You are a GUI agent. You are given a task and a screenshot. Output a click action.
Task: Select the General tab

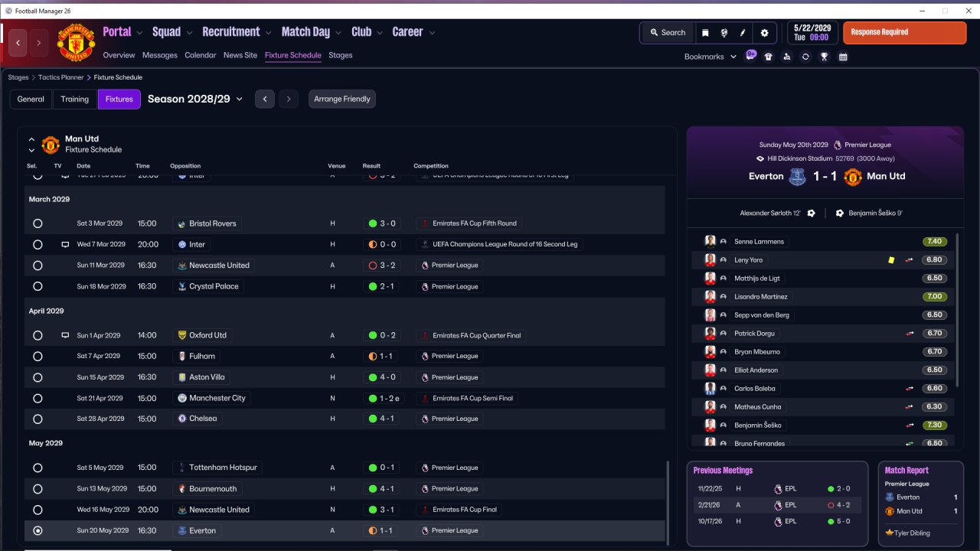coord(31,99)
